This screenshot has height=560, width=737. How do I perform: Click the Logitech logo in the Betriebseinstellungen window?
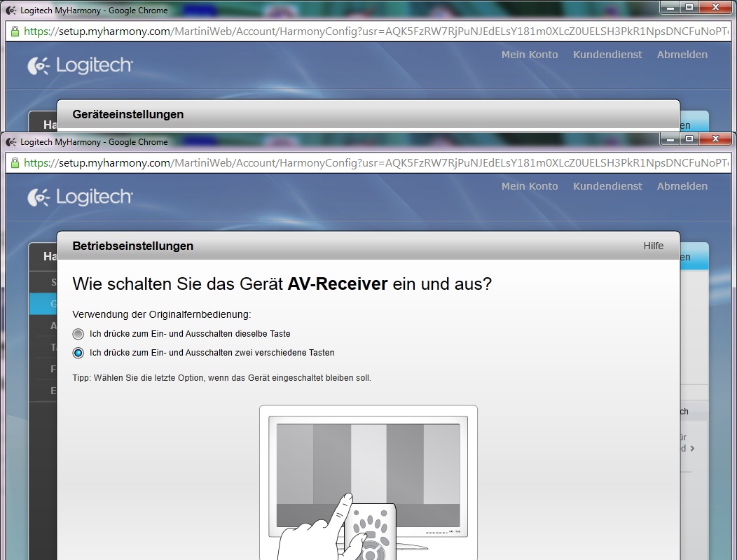click(x=80, y=197)
